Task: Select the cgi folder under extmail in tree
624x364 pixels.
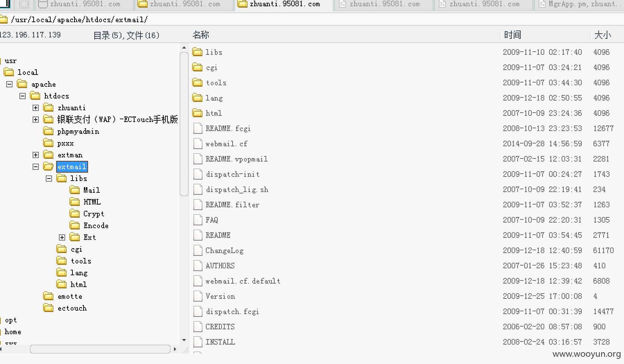Action: coord(77,249)
